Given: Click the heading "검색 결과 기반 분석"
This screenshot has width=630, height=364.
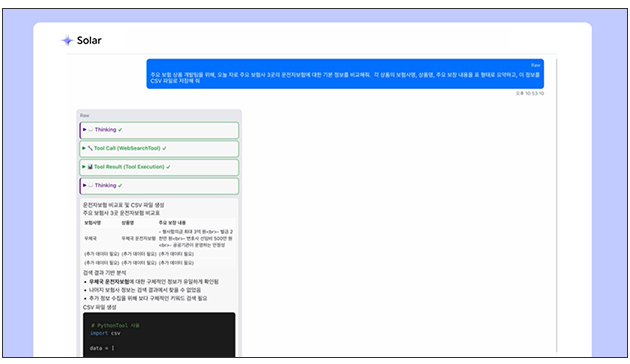Looking at the screenshot, I should 104,273.
